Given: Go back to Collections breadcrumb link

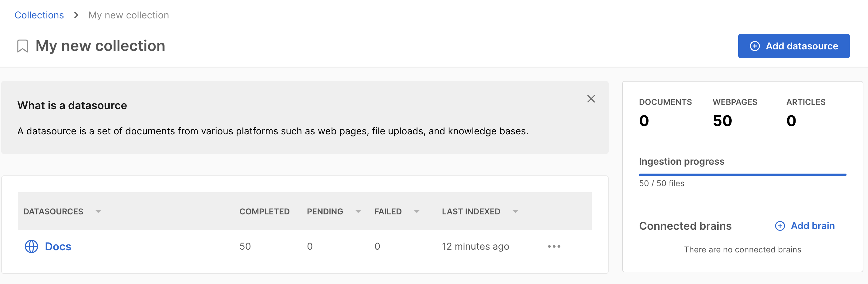Looking at the screenshot, I should [39, 15].
